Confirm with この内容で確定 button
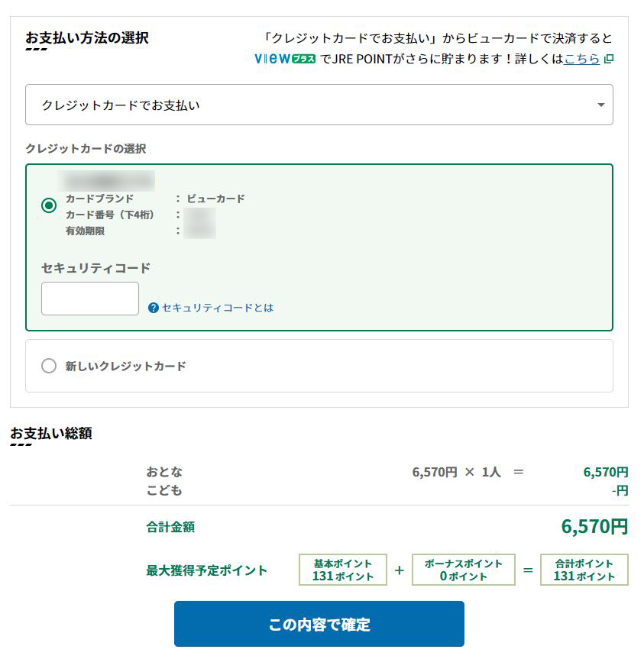 [x=319, y=624]
